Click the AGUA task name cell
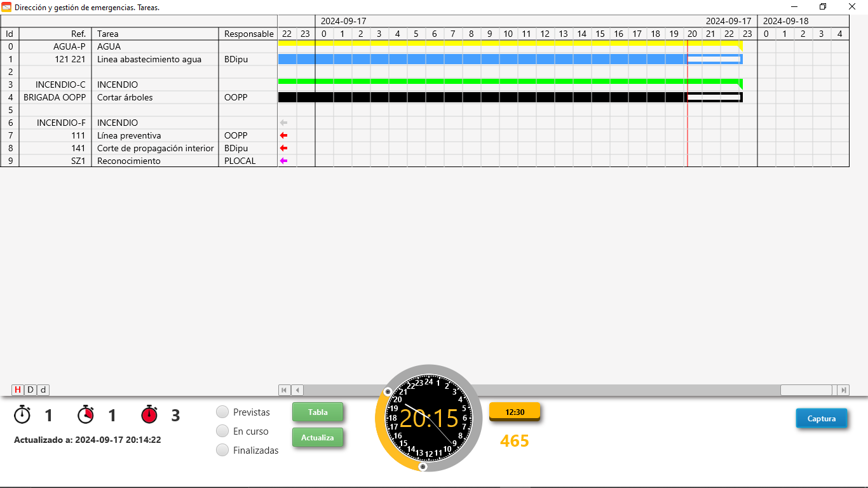Screen dimensions: 868x488 tap(155, 46)
